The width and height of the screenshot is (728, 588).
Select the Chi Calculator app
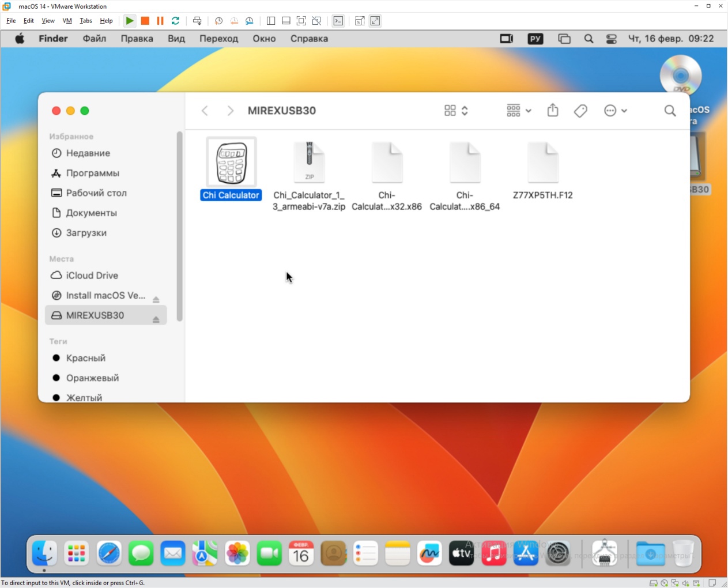[231, 169]
